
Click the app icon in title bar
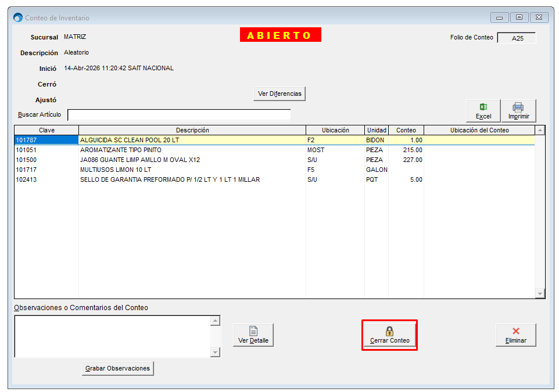pos(18,18)
